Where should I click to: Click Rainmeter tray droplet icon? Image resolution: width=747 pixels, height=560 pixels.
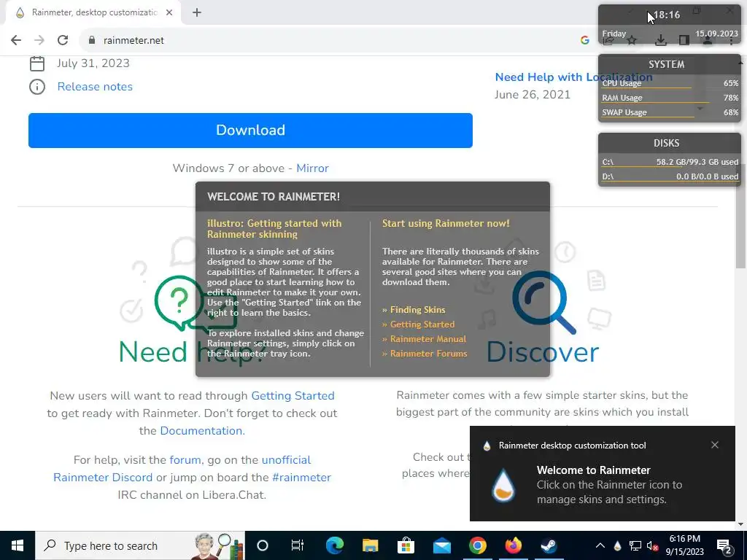click(617, 545)
